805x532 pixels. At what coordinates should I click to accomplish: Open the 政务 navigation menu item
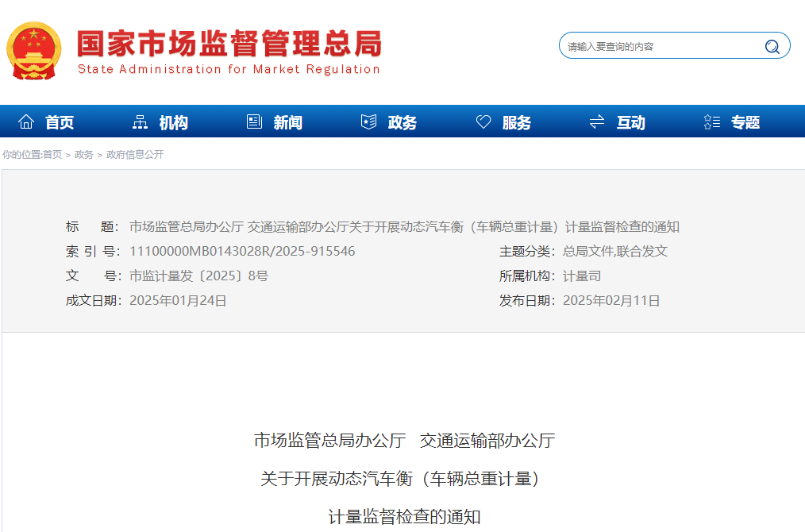tap(402, 122)
